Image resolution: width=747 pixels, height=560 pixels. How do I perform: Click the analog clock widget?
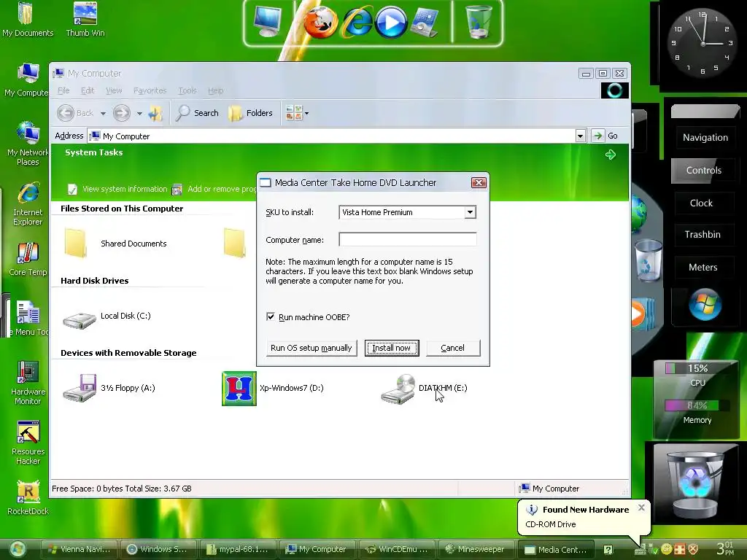point(703,44)
